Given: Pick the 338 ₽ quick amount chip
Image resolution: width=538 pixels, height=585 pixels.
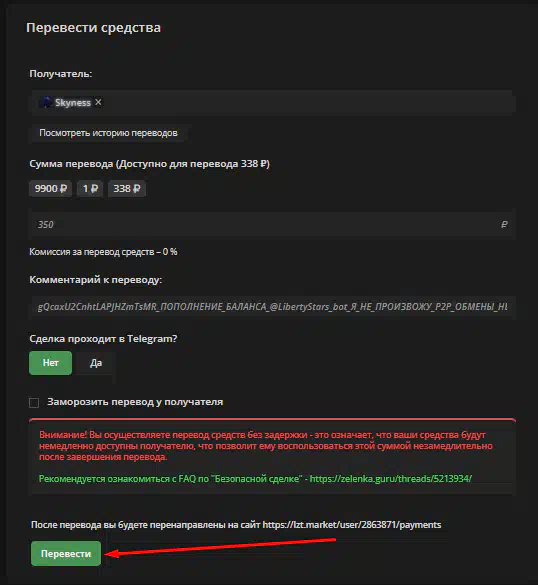Looking at the screenshot, I should (127, 189).
